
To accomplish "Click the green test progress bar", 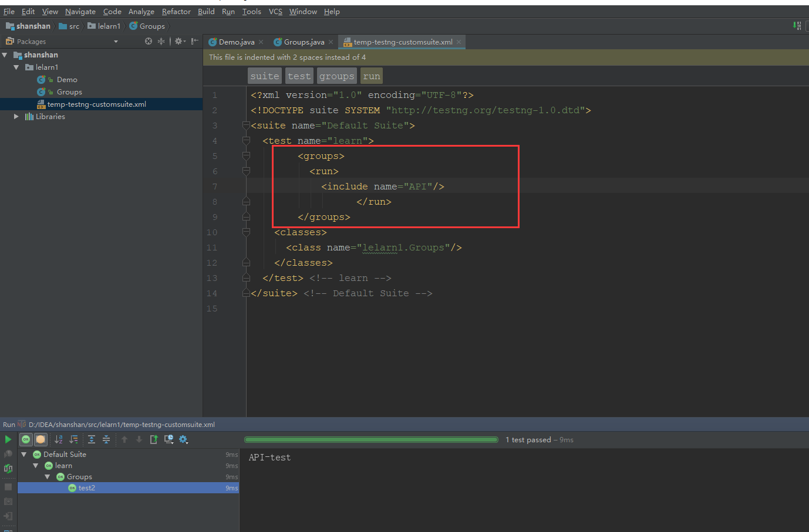I will point(372,439).
